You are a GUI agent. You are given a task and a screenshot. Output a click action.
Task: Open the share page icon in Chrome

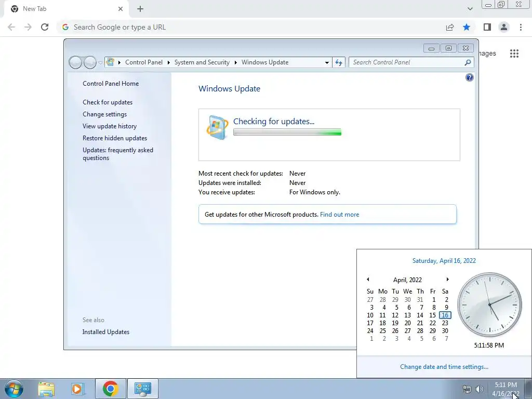click(x=450, y=27)
